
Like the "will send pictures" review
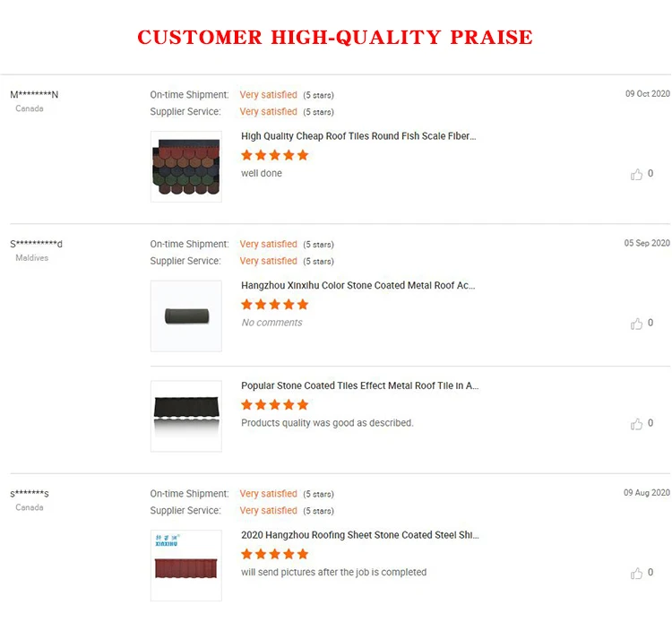click(x=637, y=573)
